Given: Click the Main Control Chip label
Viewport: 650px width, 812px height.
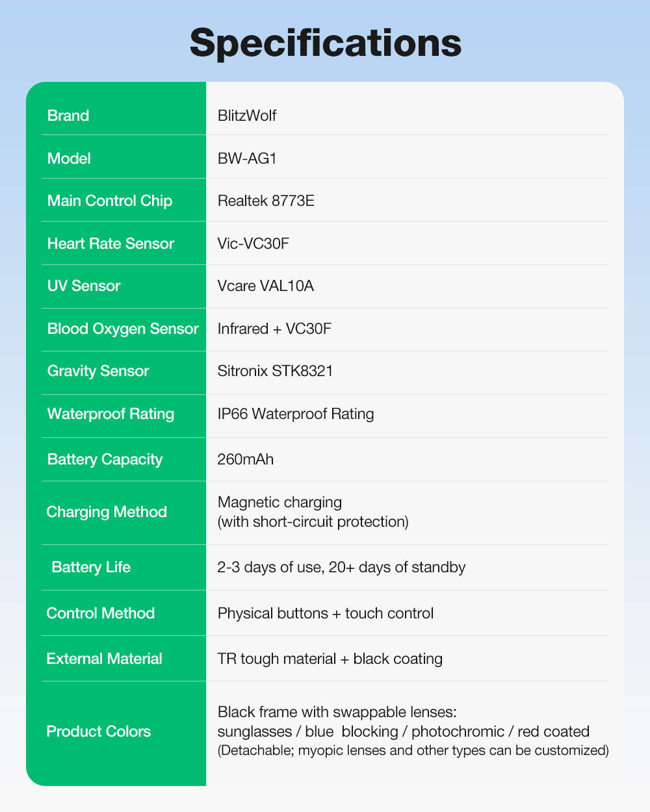Looking at the screenshot, I should point(109,201).
